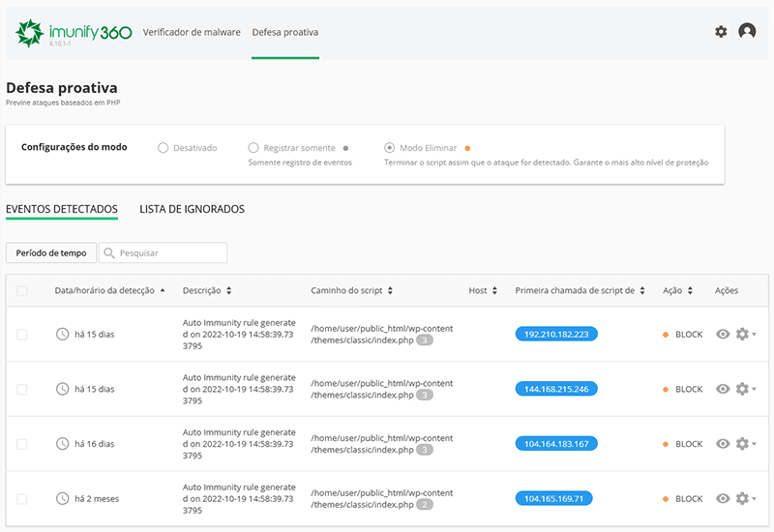Viewport: 774px width, 532px height.
Task: Open gear actions for 144.168.215.246 row
Action: pos(745,389)
